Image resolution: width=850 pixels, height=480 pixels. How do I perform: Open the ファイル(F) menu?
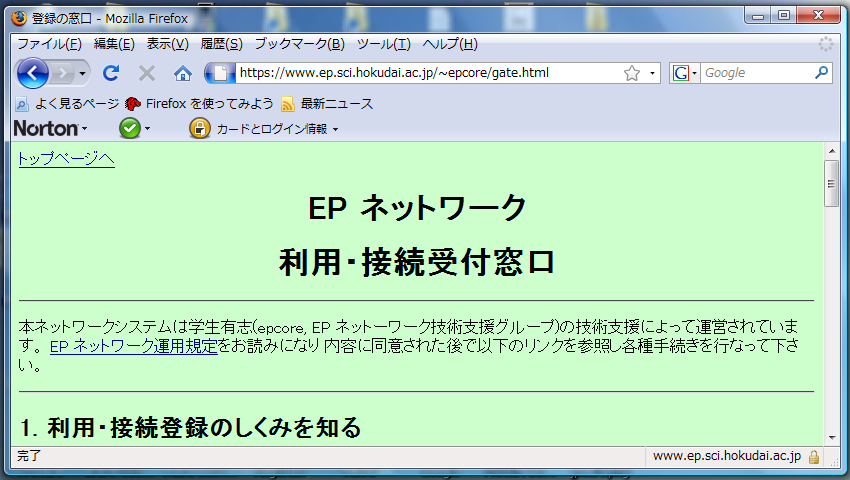coord(49,44)
